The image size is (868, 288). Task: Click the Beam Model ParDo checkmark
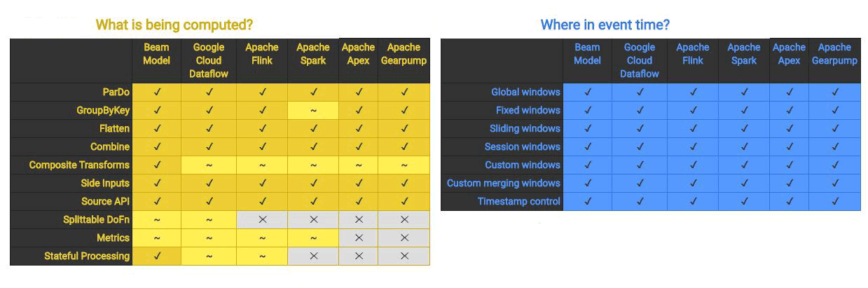157,92
